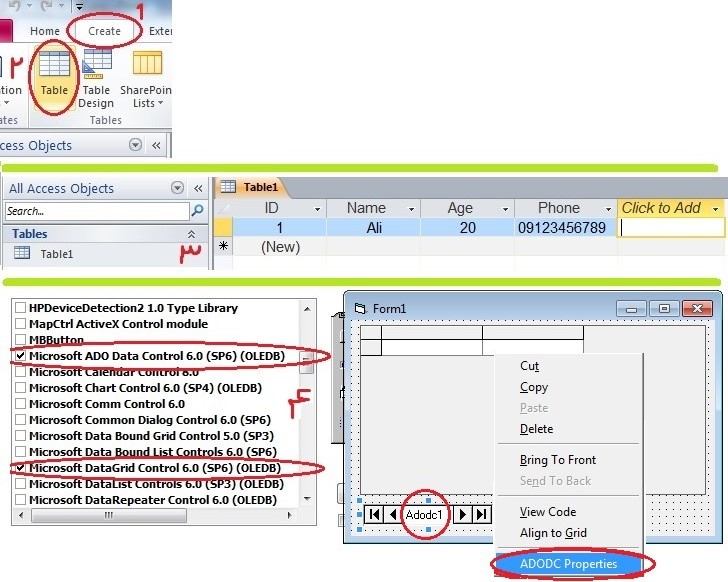Open Table1 in the navigation pane
The width and height of the screenshot is (728, 582).
56,254
